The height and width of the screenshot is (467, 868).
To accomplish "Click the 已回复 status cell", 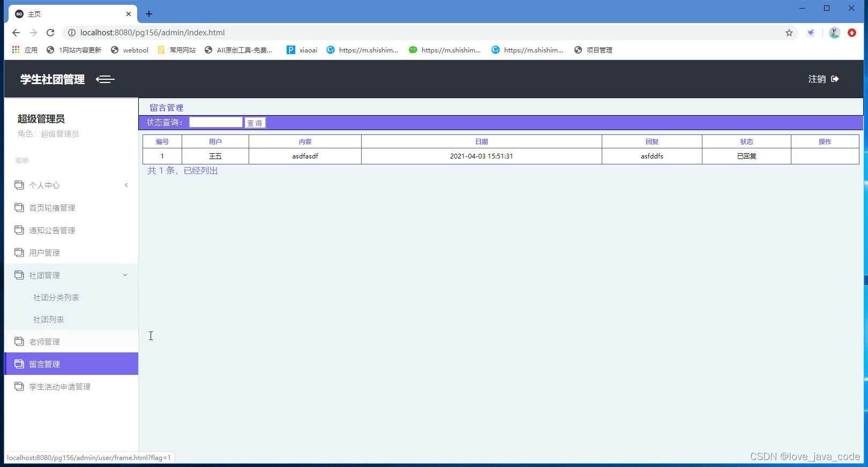I will [747, 156].
